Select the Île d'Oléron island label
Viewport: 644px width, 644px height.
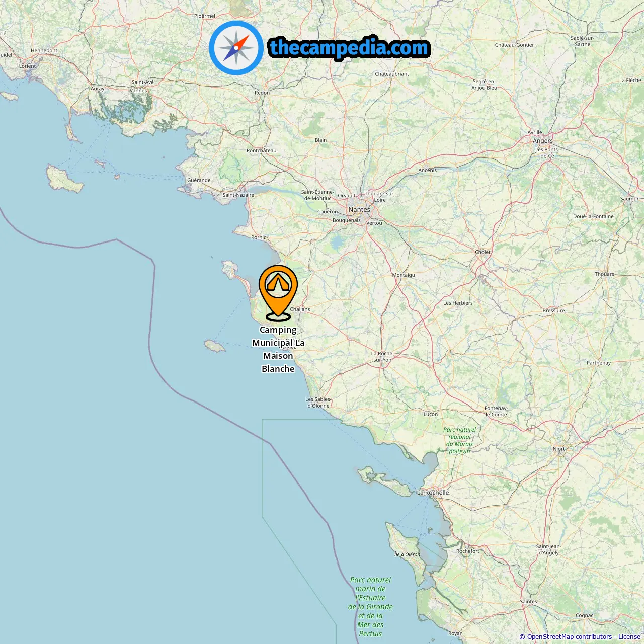[x=407, y=554]
